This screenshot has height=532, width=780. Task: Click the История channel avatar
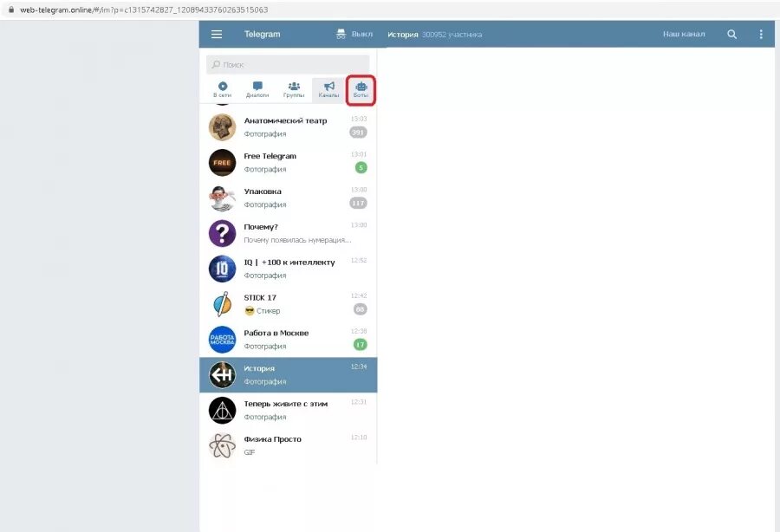tap(222, 375)
